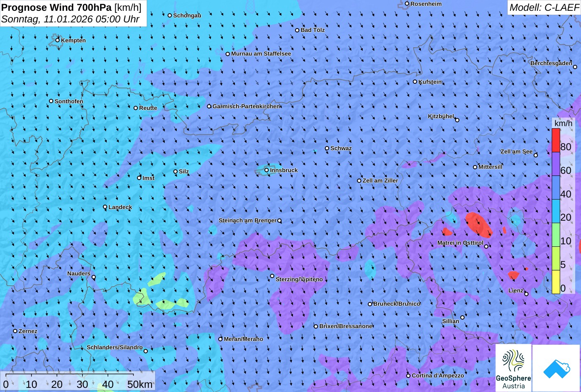This screenshot has width=581, height=392.
Task: Click the Rosenheim city marker
Action: coord(407,4)
